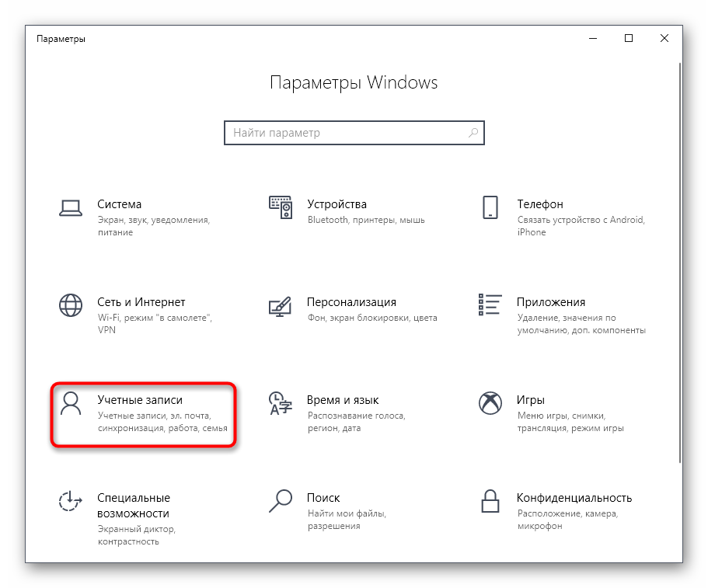Viewport: 708px width, 588px height.
Task: Close the Параметры window
Action: [664, 38]
